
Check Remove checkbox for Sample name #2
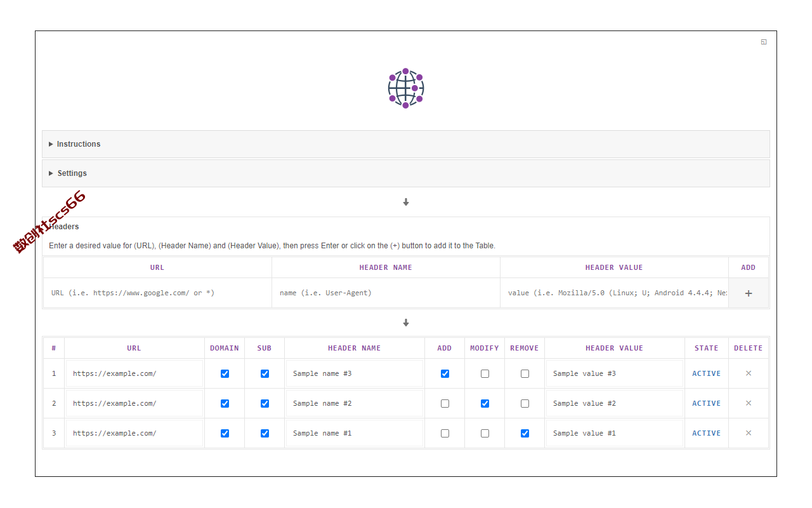[525, 403]
